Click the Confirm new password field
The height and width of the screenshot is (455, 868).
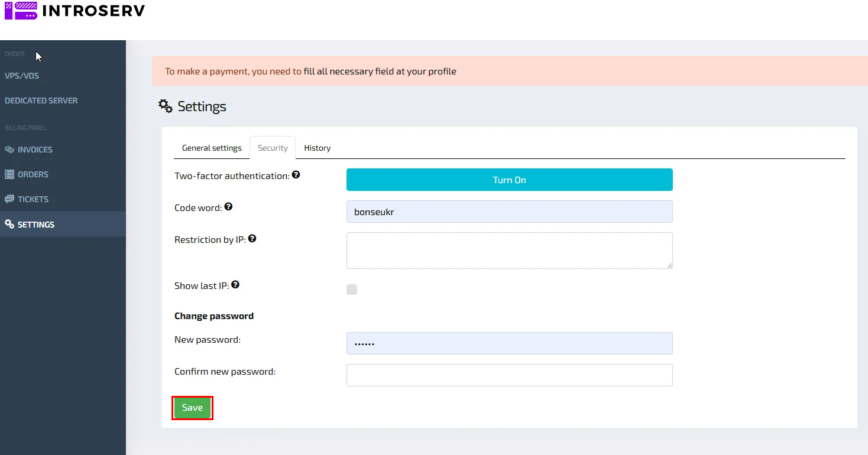tap(509, 375)
